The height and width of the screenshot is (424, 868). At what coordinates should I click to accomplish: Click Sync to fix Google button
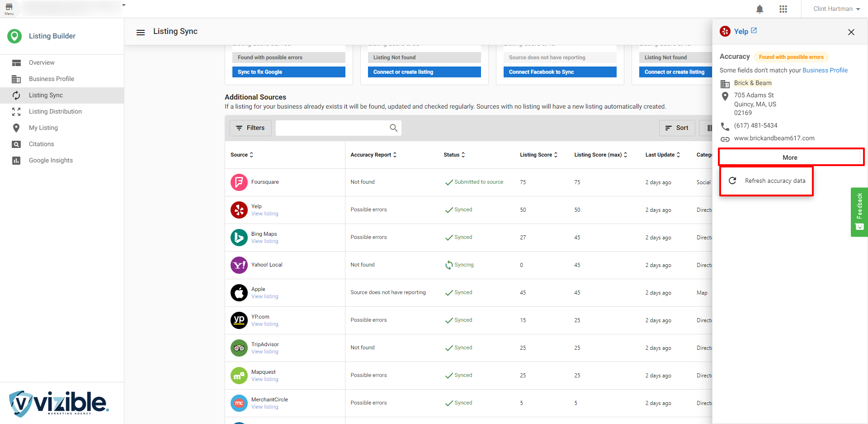coord(288,72)
